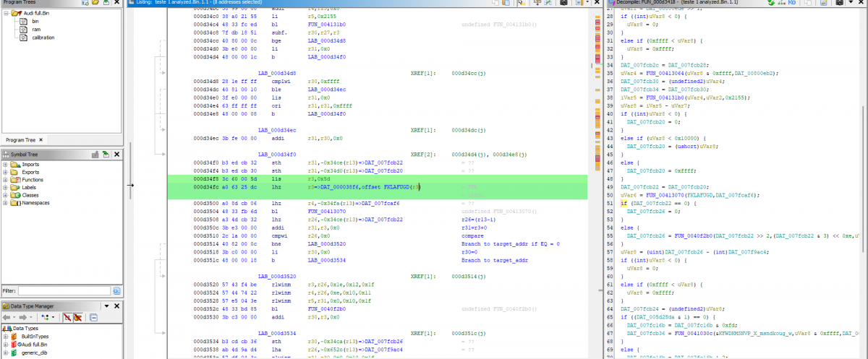Close the Program Tree tab
The width and height of the screenshot is (868, 359).
point(41,139)
